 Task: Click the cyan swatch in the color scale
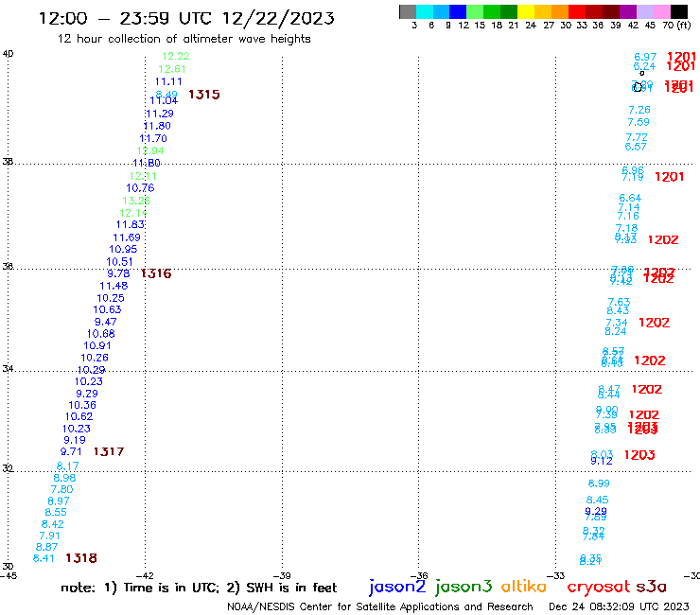click(x=425, y=11)
